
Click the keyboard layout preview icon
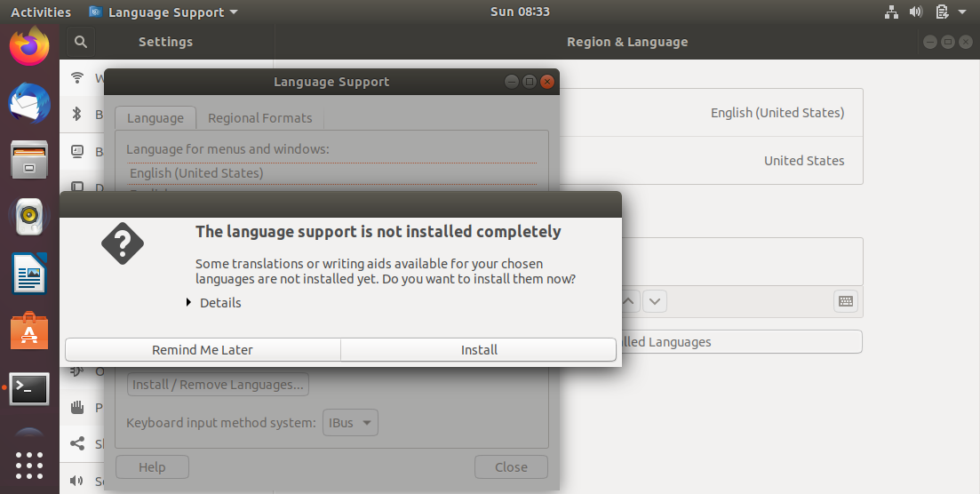pyautogui.click(x=846, y=301)
